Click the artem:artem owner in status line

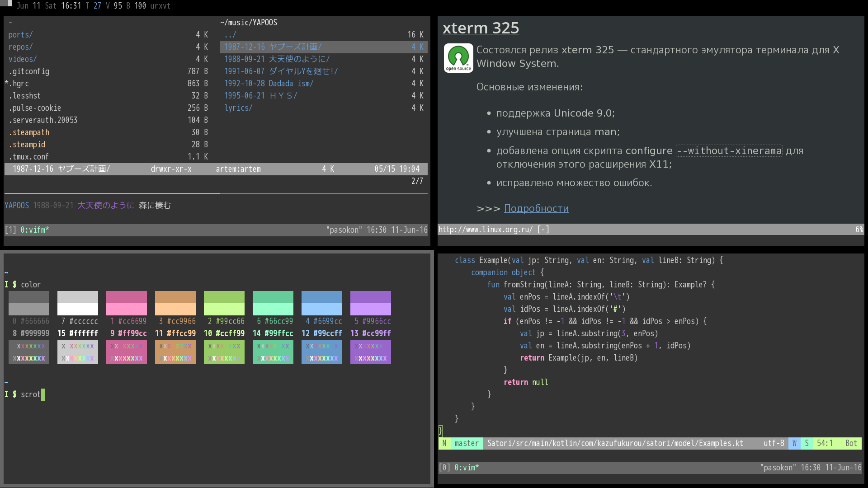238,169
